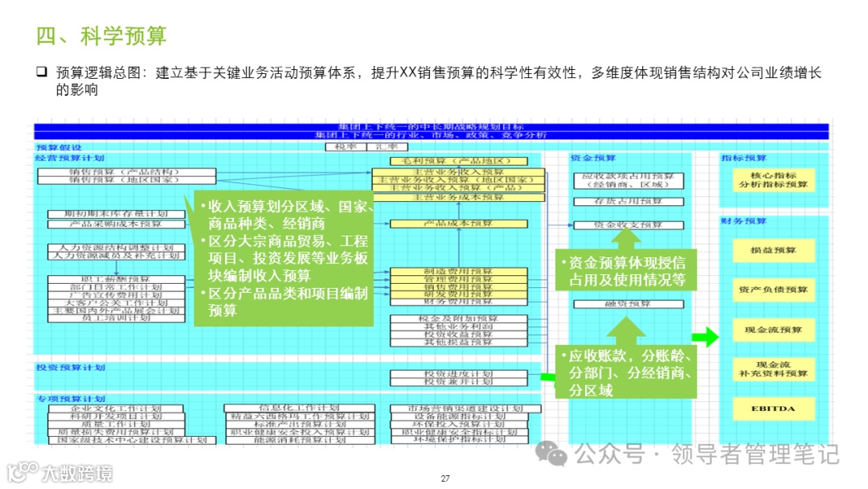Click the '应收款项占用预算' box
The image size is (868, 489).
[628, 180]
